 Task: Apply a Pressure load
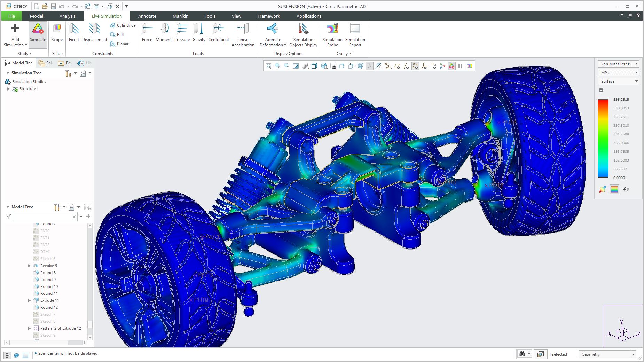[182, 33]
